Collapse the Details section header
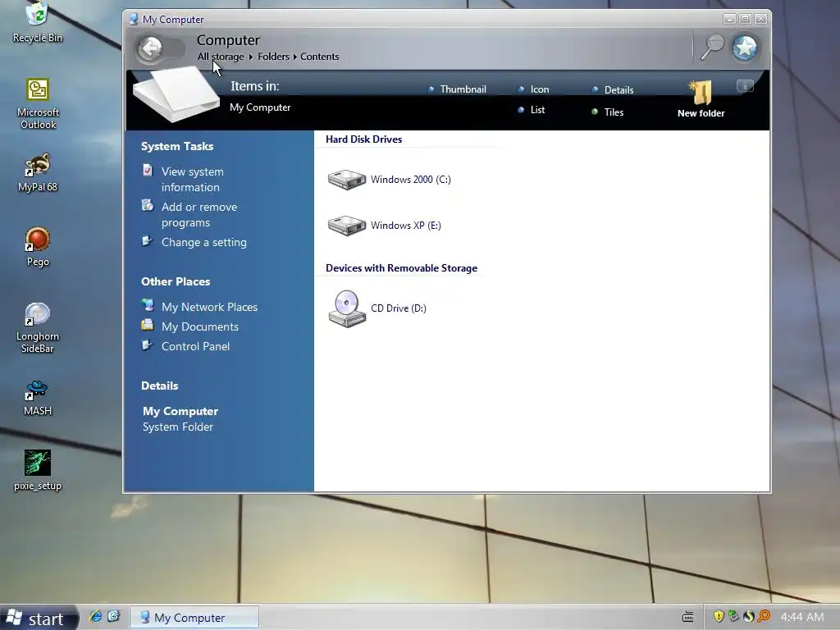Viewport: 840px width, 630px height. click(x=160, y=386)
